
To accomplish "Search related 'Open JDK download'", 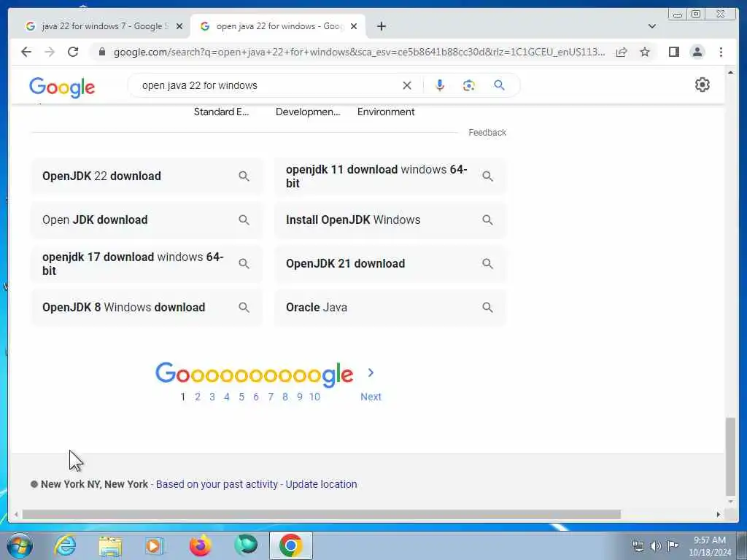I will click(146, 220).
